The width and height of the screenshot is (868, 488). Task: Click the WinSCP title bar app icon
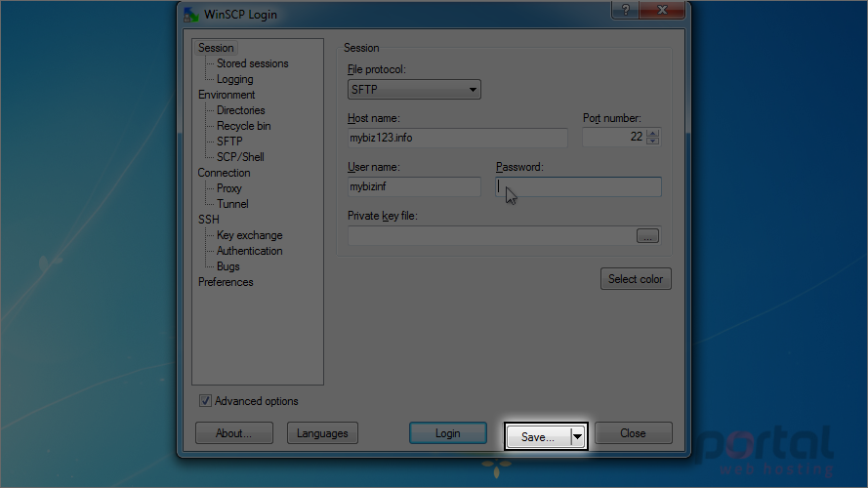click(191, 15)
